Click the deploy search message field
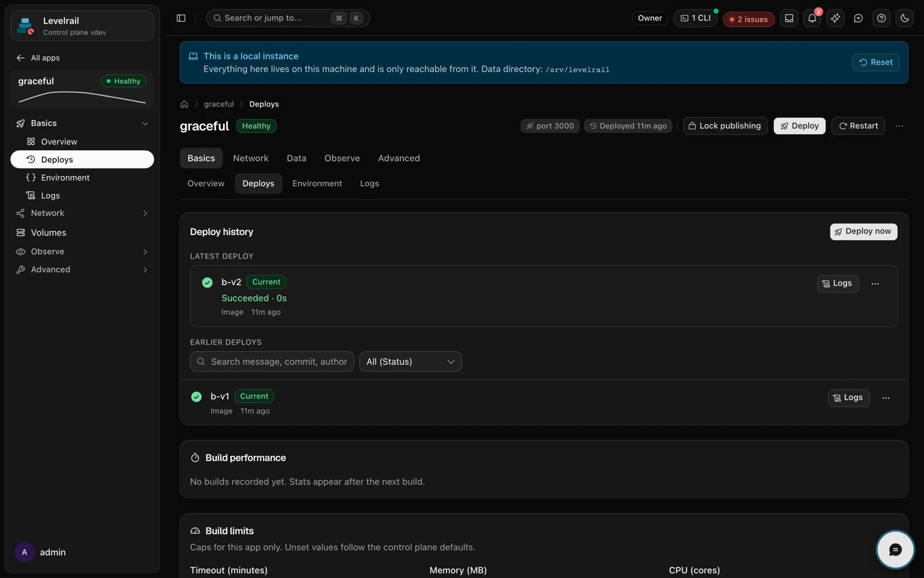924x578 pixels. click(x=272, y=362)
